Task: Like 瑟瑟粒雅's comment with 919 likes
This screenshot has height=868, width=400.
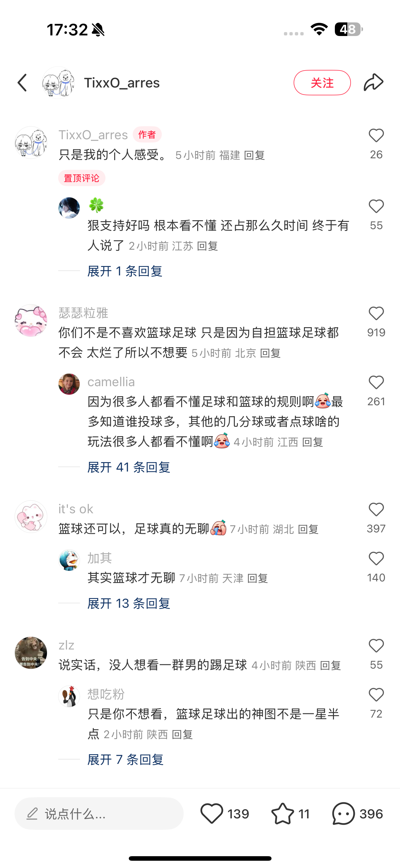Action: [x=376, y=314]
